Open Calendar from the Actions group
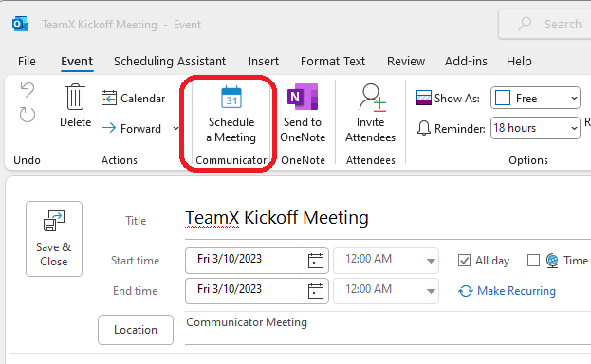The height and width of the screenshot is (364, 591). (134, 99)
